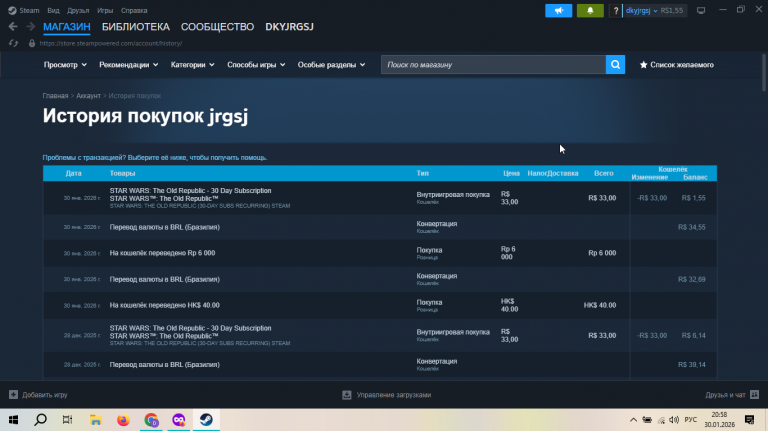Click the R$ 6,14 balance cell
Image resolution: width=768 pixels, height=431 pixels.
coord(694,335)
